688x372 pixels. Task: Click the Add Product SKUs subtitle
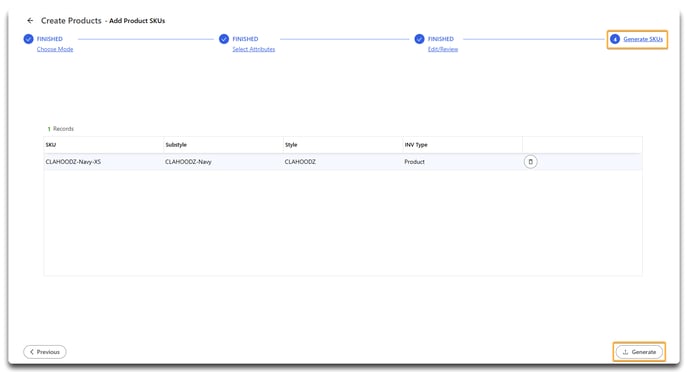[x=137, y=21]
